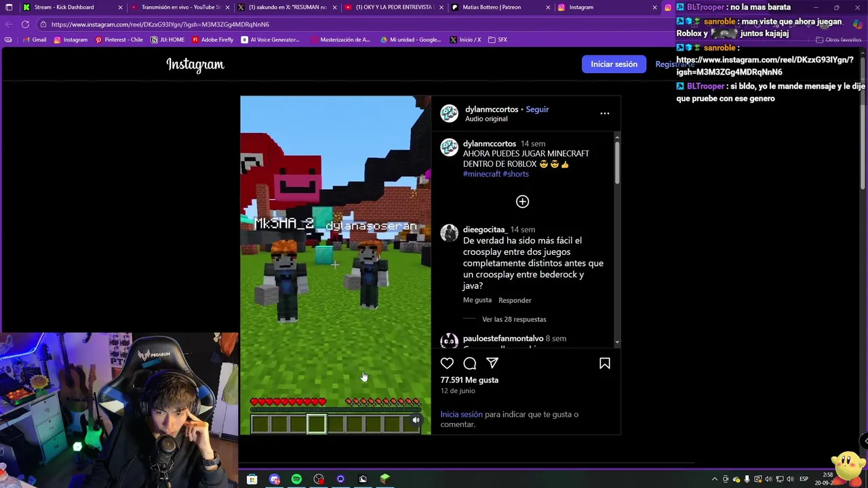Switch to Transmisión en vivo YouTube tab

(180, 7)
